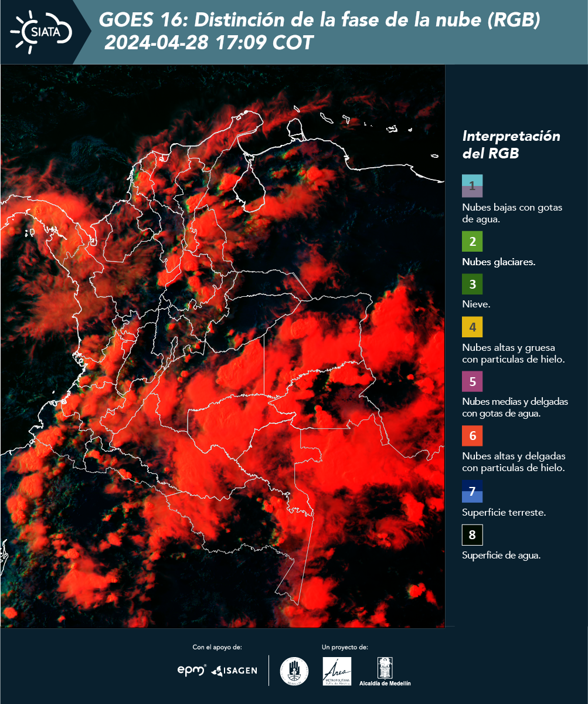Click the label 'Nubes medias y delgadas con gotas'
The image size is (588, 704).
[x=515, y=408]
